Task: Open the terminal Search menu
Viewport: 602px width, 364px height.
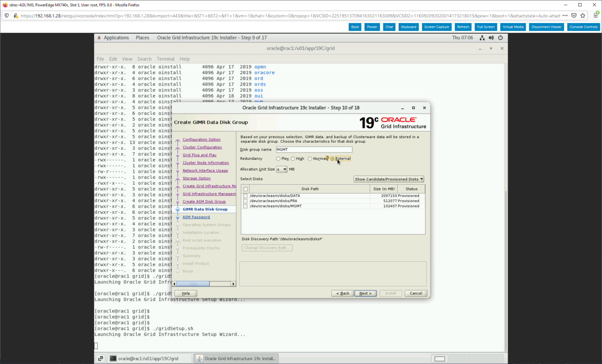Action: (144, 59)
